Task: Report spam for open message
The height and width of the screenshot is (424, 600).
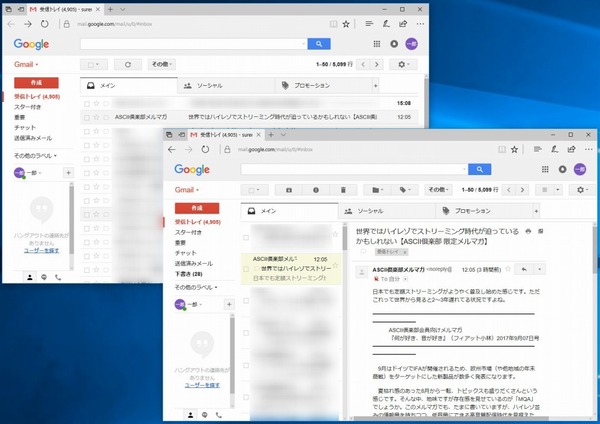Action: click(x=316, y=190)
